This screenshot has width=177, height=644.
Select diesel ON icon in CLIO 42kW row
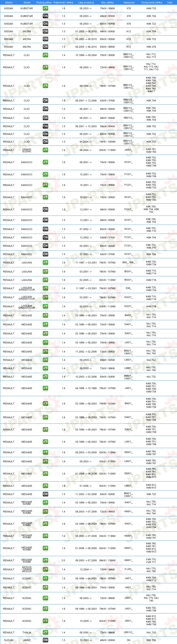(x=45, y=101)
